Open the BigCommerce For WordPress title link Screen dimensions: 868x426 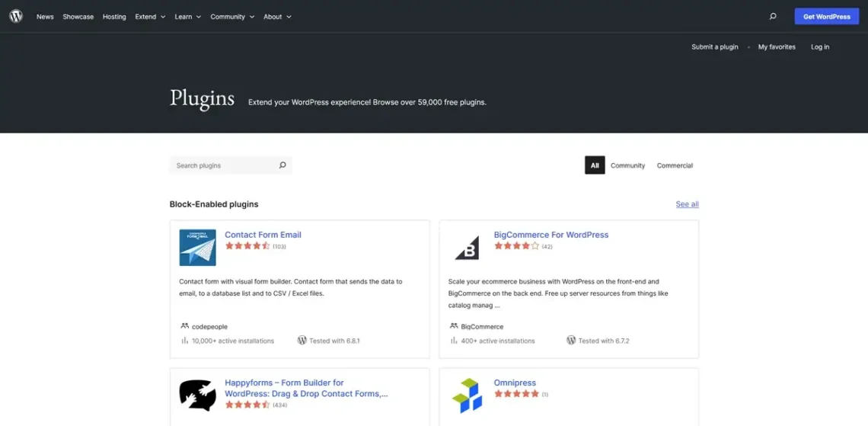tap(550, 234)
